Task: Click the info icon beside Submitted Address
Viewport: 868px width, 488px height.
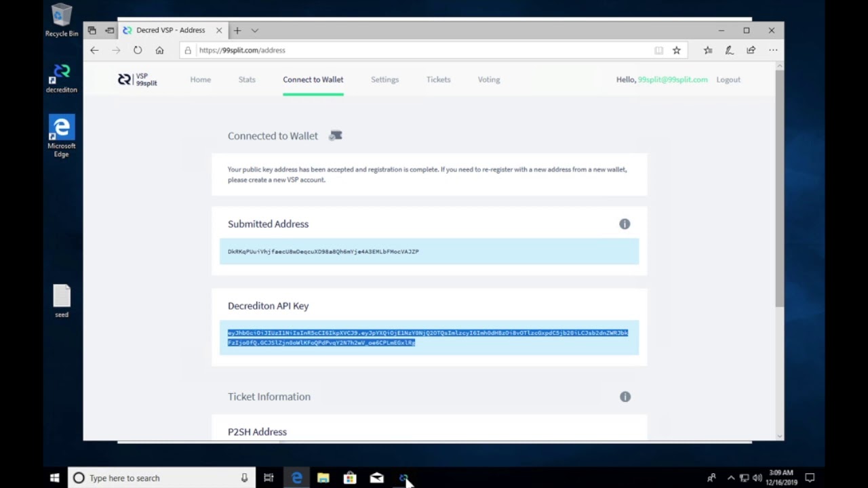Action: (x=625, y=224)
